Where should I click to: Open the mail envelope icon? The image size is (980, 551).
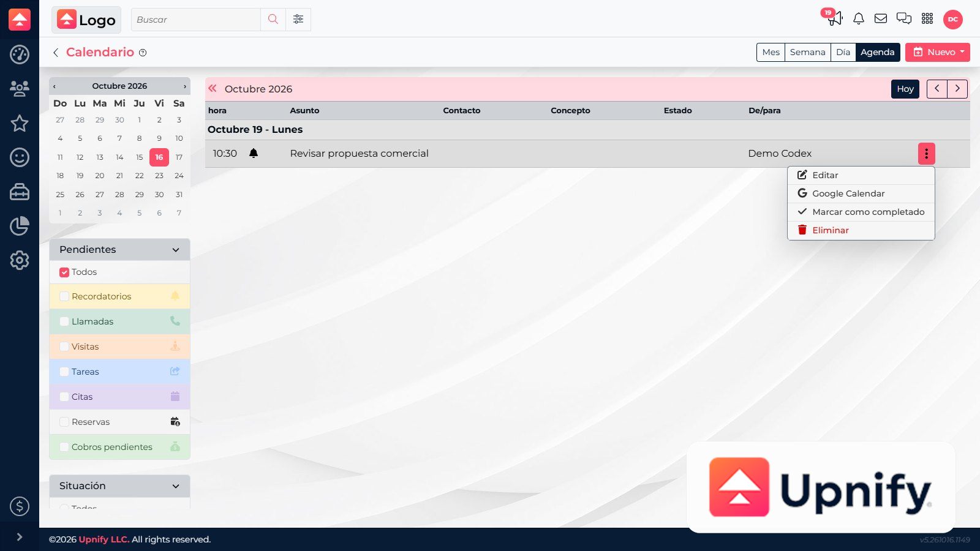(881, 19)
